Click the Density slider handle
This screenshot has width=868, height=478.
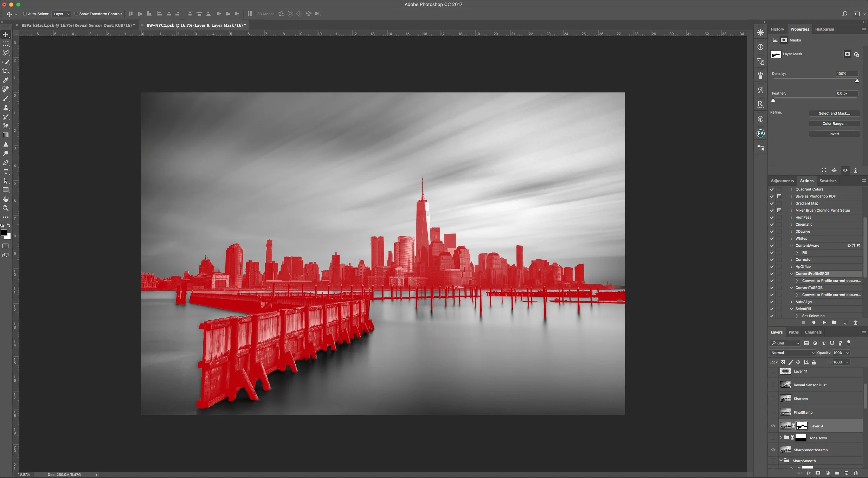(857, 81)
